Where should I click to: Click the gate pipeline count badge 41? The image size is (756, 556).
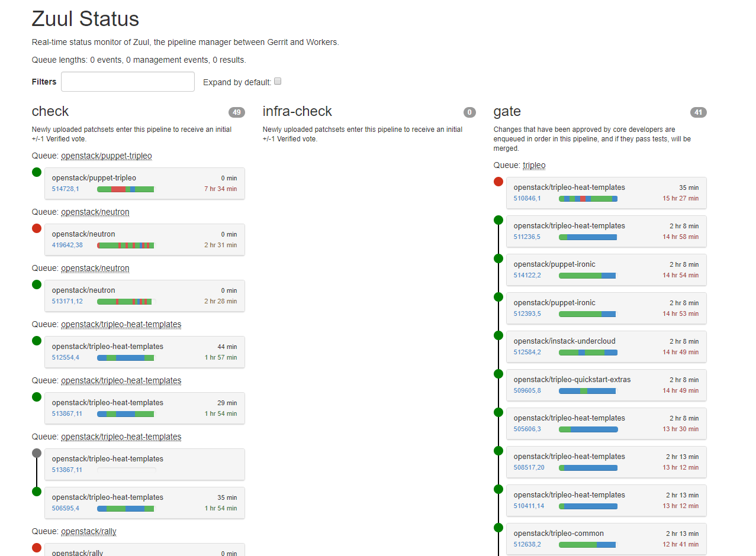699,112
